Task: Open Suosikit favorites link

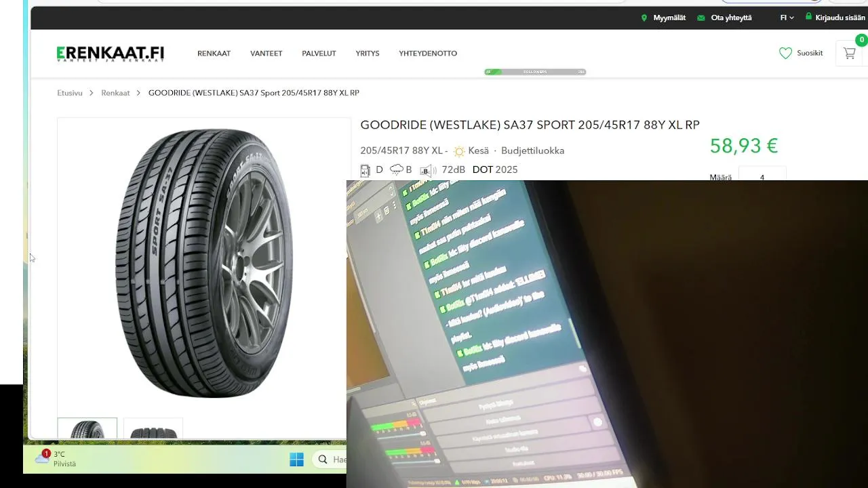Action: point(810,54)
